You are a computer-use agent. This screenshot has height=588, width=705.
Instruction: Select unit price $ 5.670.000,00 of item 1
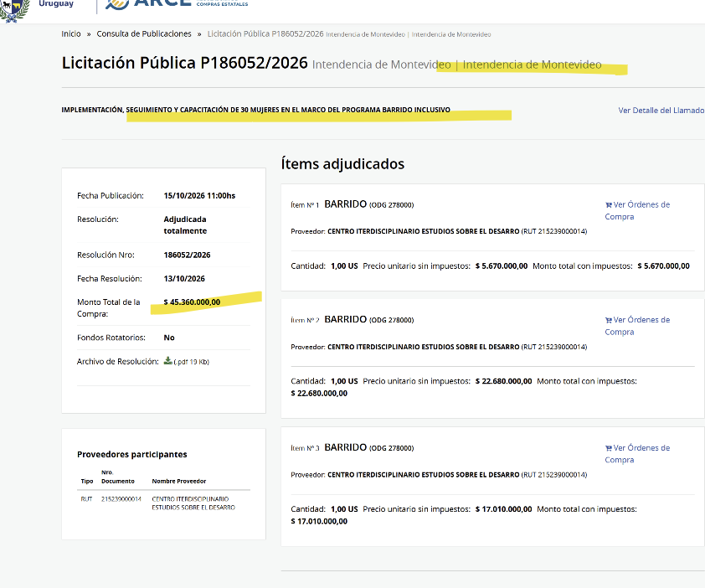point(502,266)
